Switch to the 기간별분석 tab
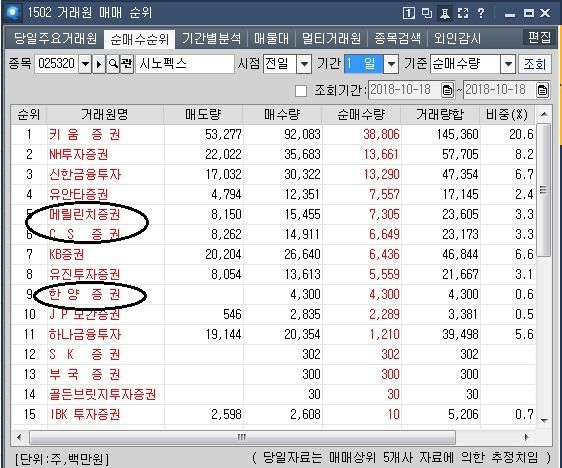Screen dimensions: 562x468 211,38
